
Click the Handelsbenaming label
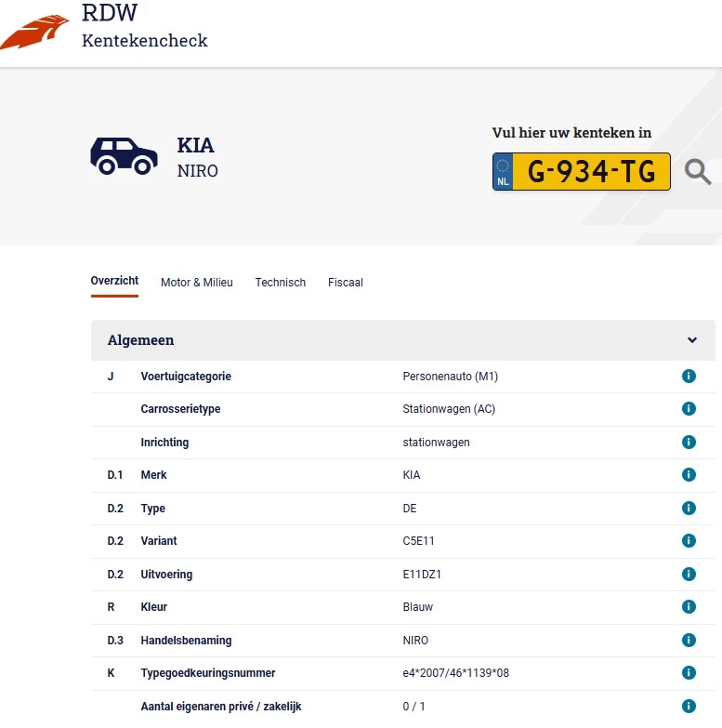point(186,641)
